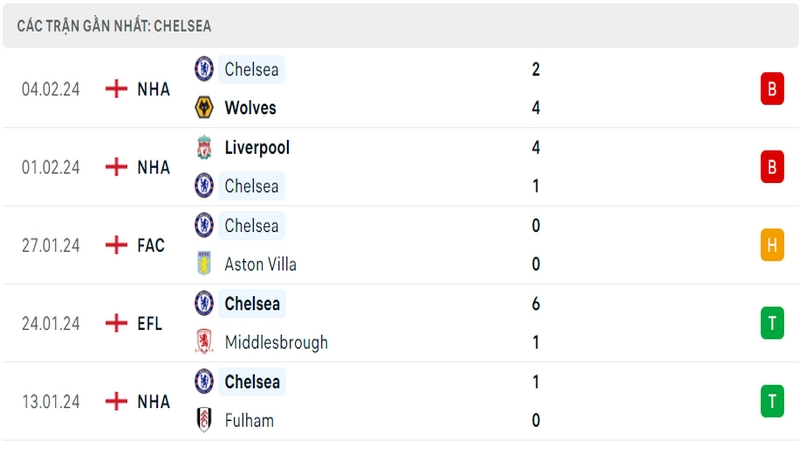
Task: Click England flag icon beside EFL
Action: [116, 323]
